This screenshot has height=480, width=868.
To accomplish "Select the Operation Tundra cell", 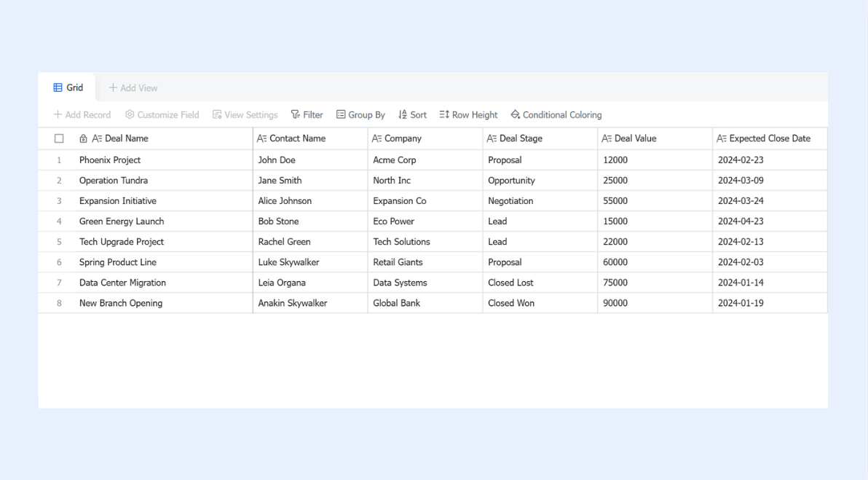I will (163, 181).
